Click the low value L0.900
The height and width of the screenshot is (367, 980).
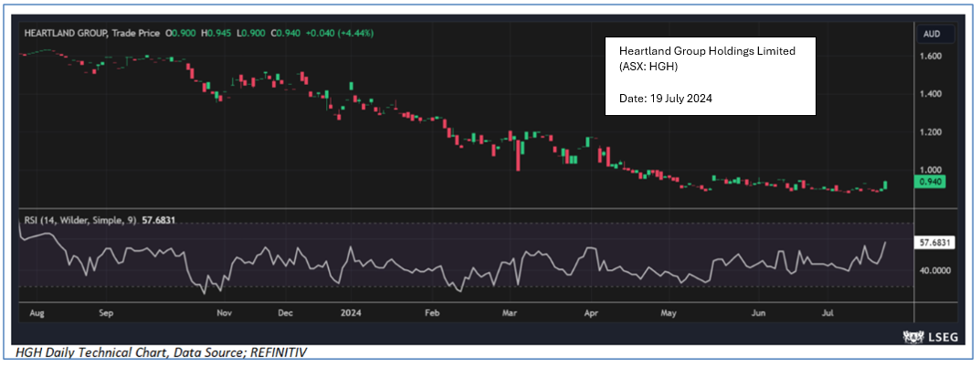coord(252,33)
